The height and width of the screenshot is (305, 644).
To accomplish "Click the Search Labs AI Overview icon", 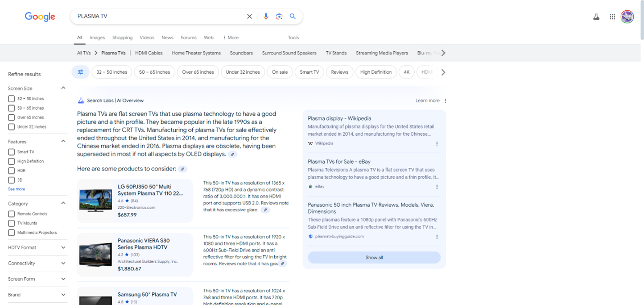I will click(81, 101).
